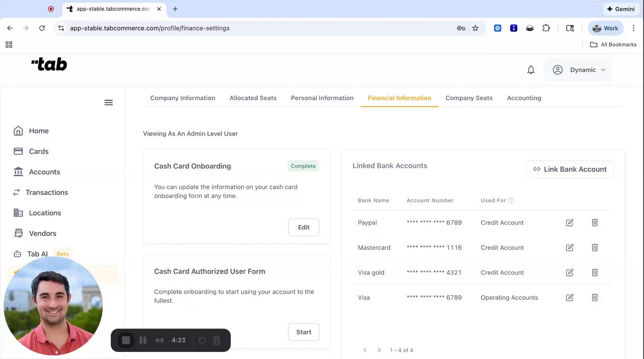Image resolution: width=644 pixels, height=359 pixels.
Task: Open the Chrome Work profile menu
Action: (x=605, y=28)
